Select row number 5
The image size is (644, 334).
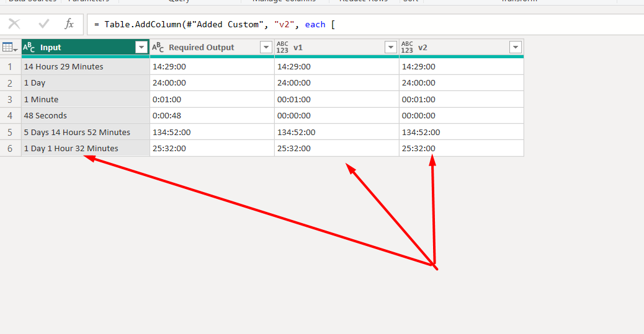[x=11, y=132]
